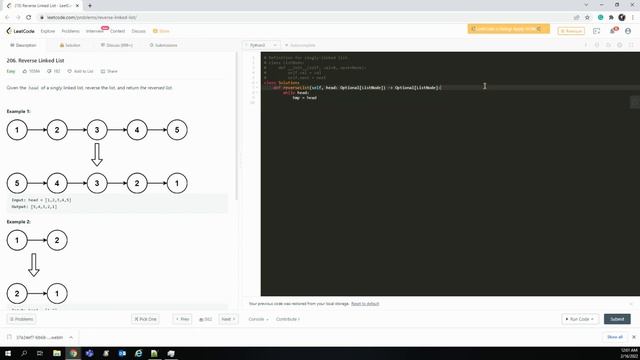Click the problem description scrollbar

236,126
